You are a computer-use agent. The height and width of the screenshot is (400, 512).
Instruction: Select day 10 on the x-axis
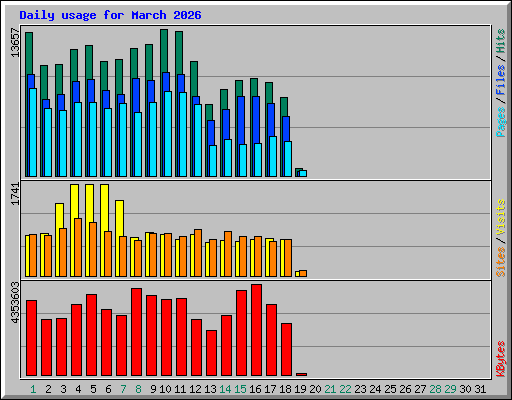pos(165,389)
